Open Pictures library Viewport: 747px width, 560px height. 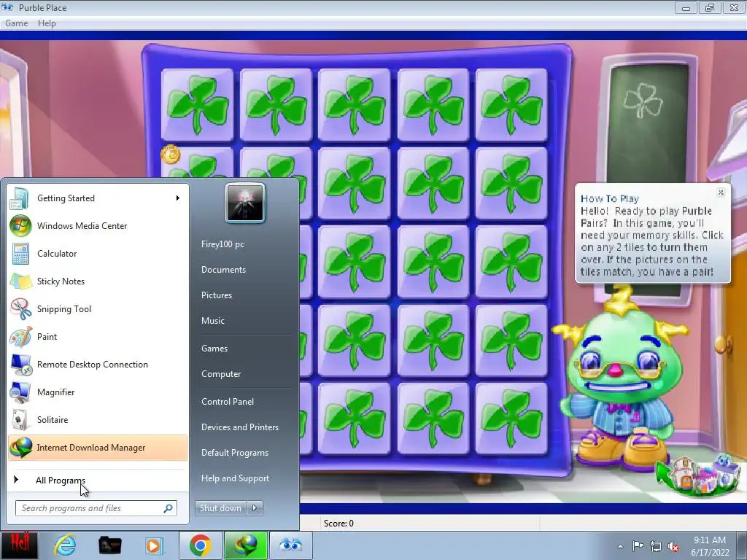pos(216,295)
